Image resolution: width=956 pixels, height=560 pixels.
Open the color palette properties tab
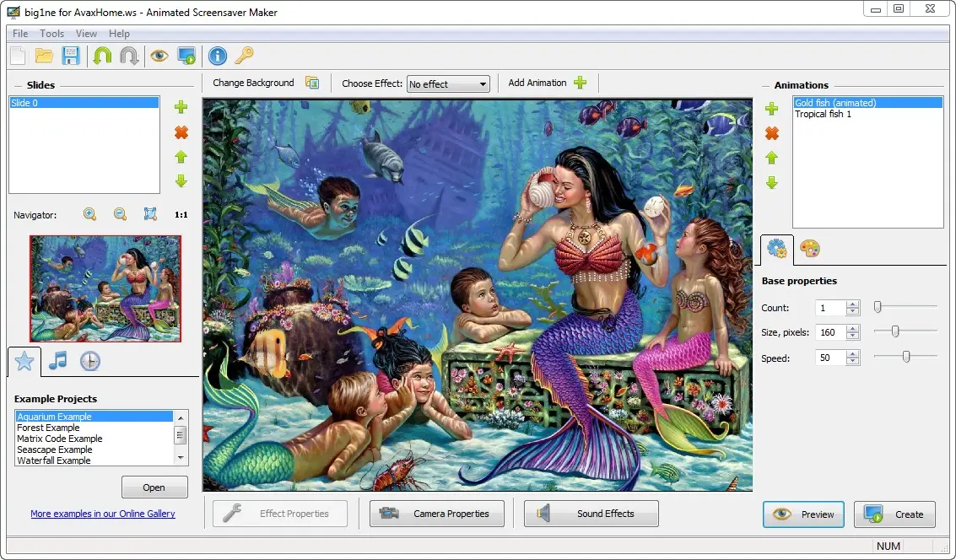tap(810, 249)
